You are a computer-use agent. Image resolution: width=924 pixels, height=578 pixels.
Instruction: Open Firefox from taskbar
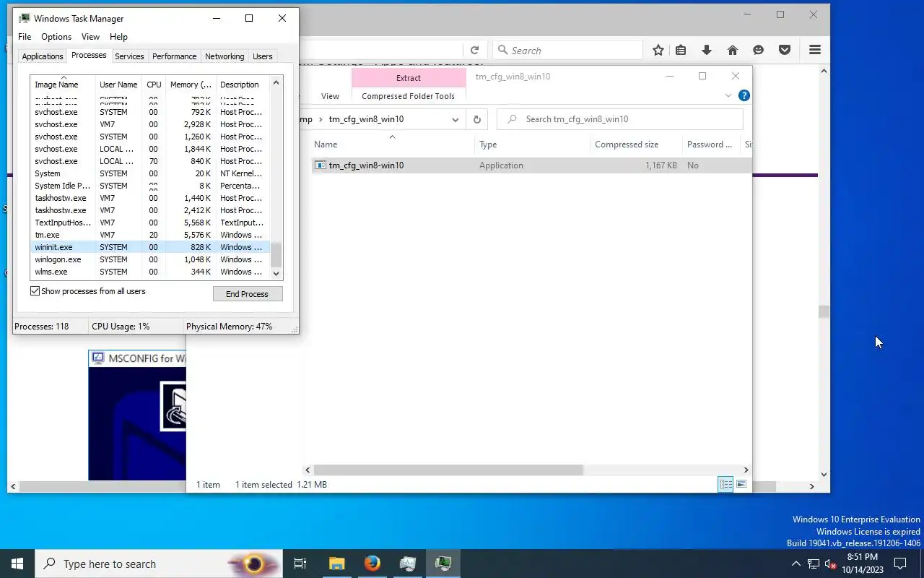372,564
